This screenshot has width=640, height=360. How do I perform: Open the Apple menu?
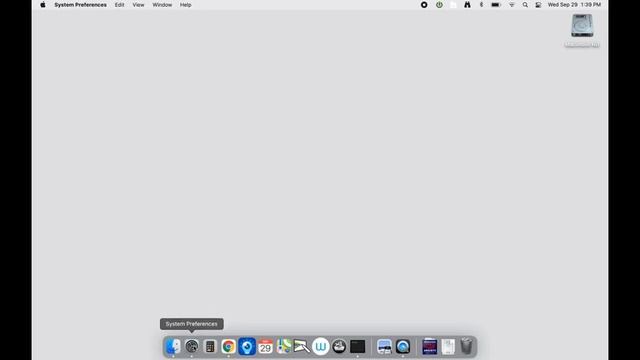[x=43, y=5]
